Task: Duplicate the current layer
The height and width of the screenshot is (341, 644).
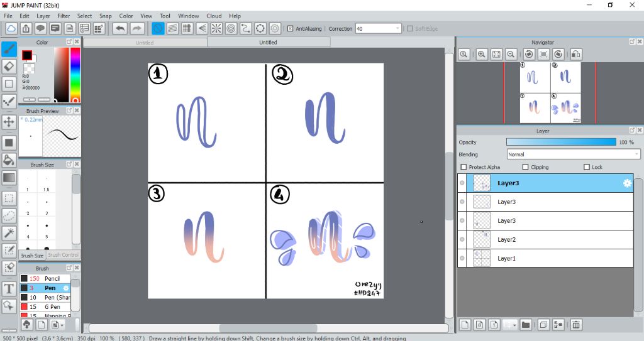Action: 543,325
